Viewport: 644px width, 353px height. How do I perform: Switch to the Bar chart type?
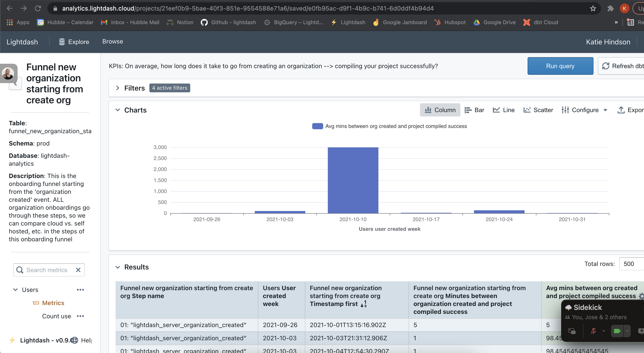point(474,110)
